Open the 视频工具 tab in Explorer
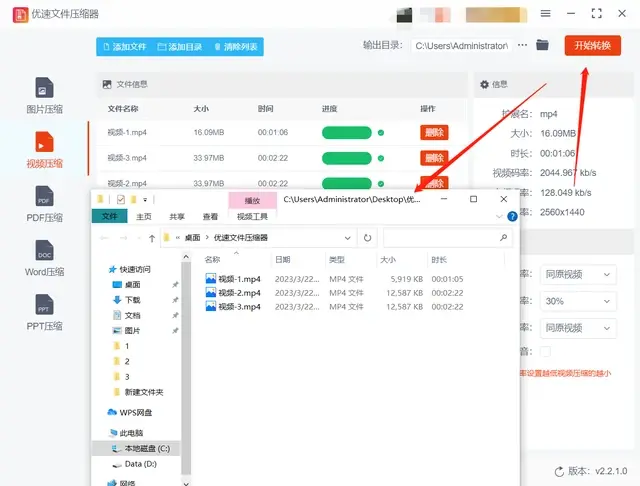This screenshot has width=640, height=486. tap(252, 216)
